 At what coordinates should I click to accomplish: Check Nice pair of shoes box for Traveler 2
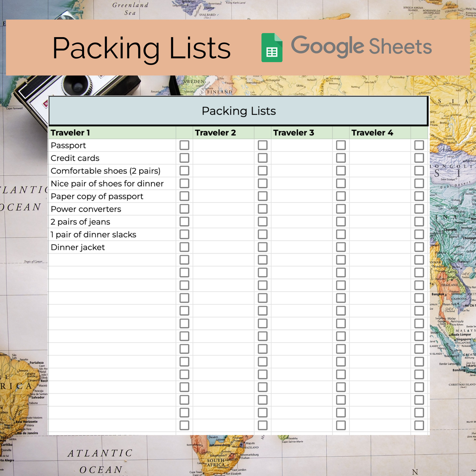pyautogui.click(x=263, y=183)
